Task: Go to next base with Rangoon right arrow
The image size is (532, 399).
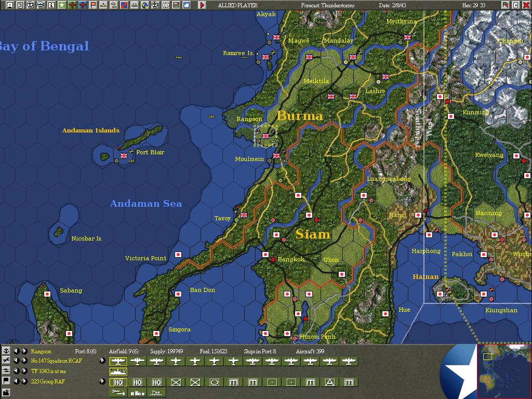Action: (x=24, y=351)
